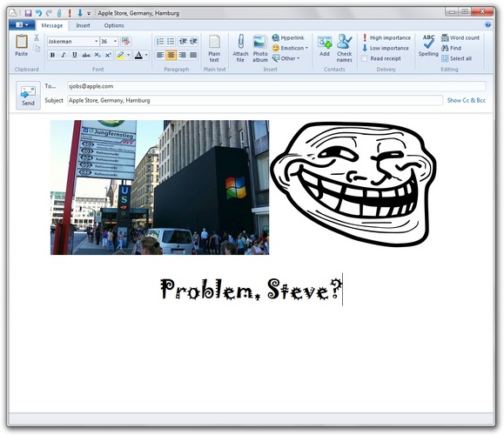Insert a Photo album

260,48
